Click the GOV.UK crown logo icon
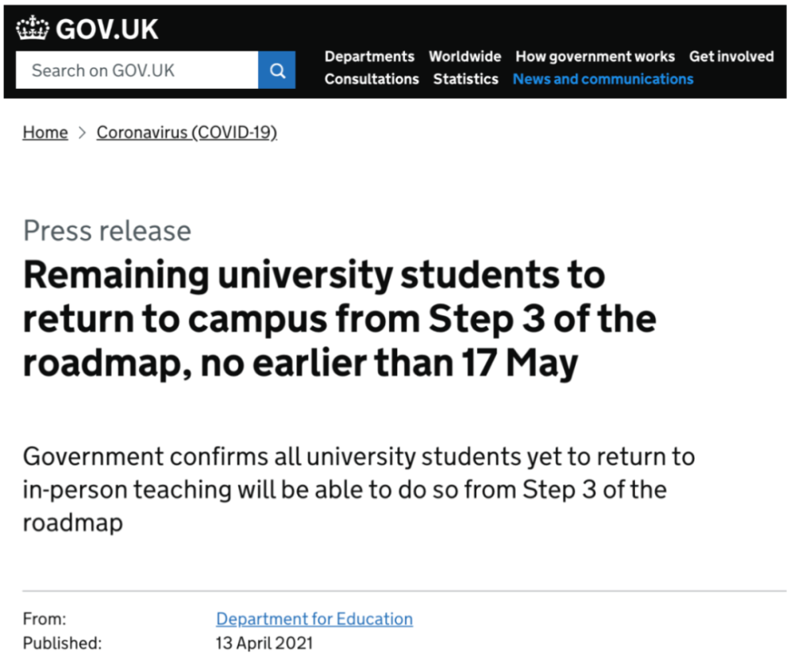The image size is (794, 672). tap(33, 28)
